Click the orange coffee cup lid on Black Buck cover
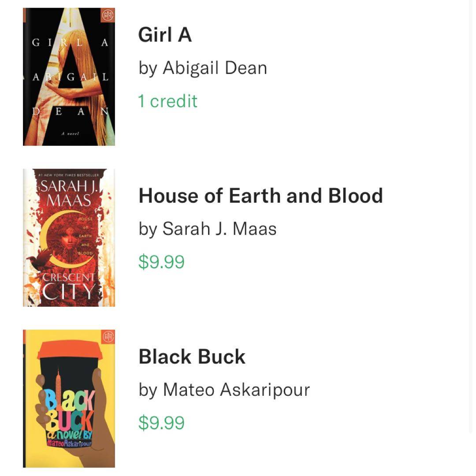Screen dimensions: 476x476 click(70, 350)
